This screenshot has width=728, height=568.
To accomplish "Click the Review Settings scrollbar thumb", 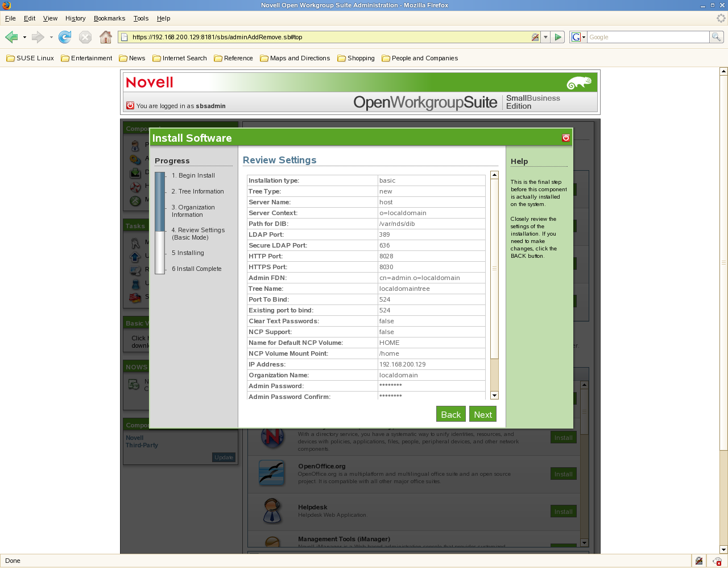I will pyautogui.click(x=494, y=269).
